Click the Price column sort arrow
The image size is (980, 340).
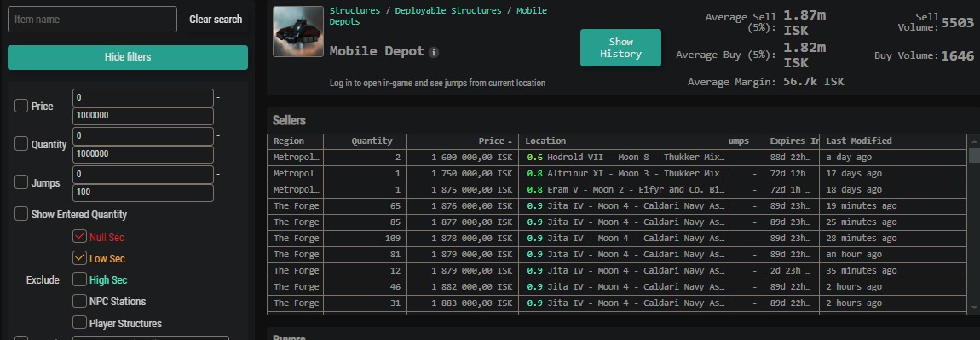coord(510,141)
